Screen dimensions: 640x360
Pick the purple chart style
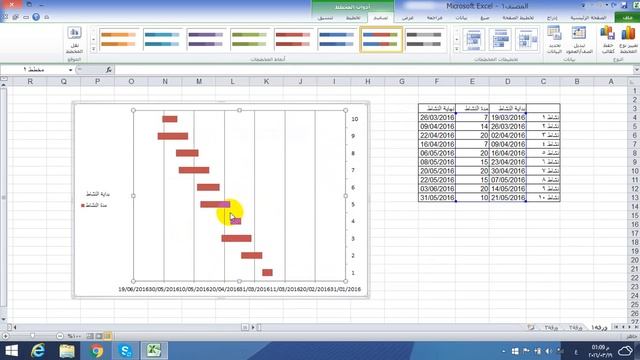(206, 39)
